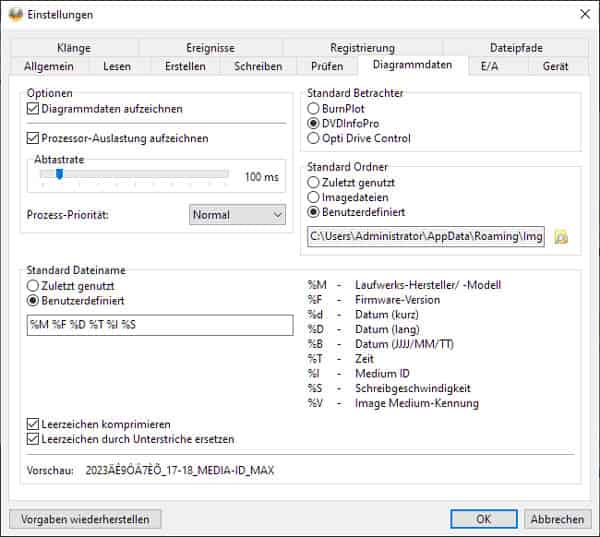This screenshot has width=600, height=537.
Task: Uncheck Leerzeichen komprimieren
Action: coord(36,424)
